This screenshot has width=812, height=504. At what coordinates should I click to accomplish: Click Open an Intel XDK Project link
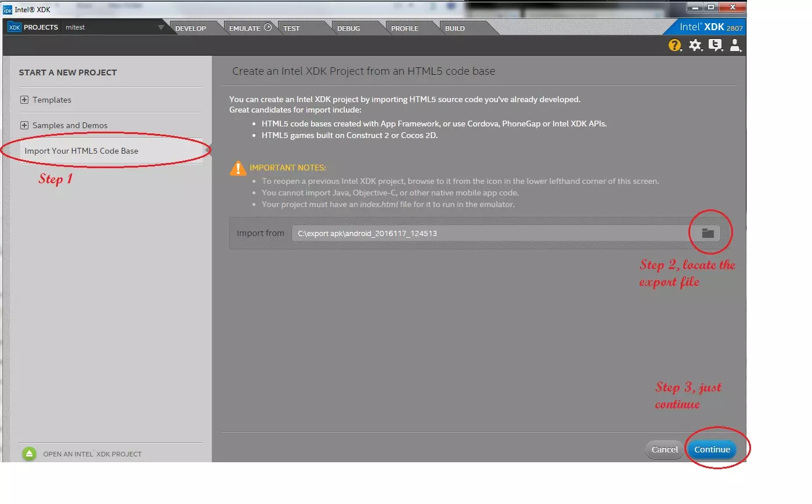pyautogui.click(x=92, y=454)
